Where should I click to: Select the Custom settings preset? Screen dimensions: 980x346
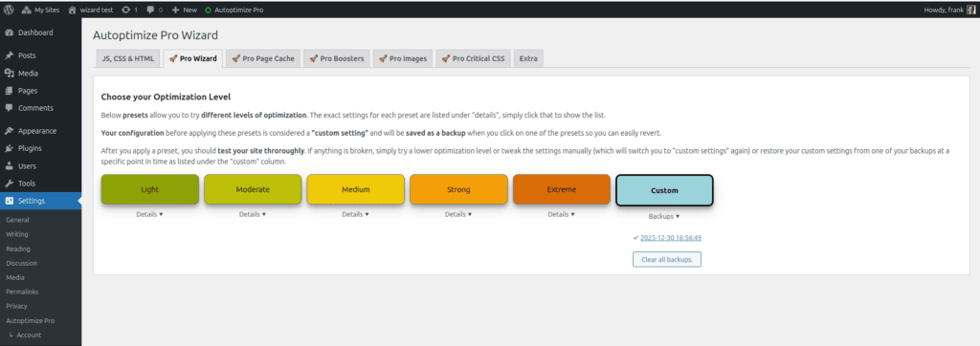coord(664,190)
